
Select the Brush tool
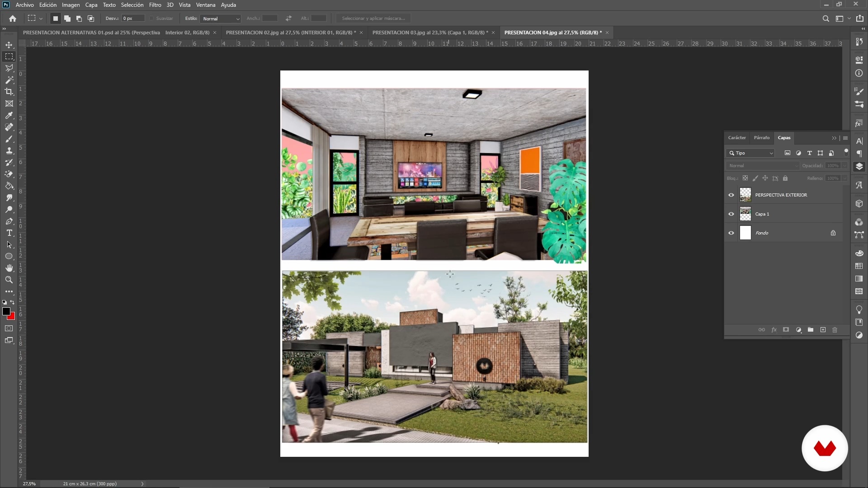pos(9,139)
